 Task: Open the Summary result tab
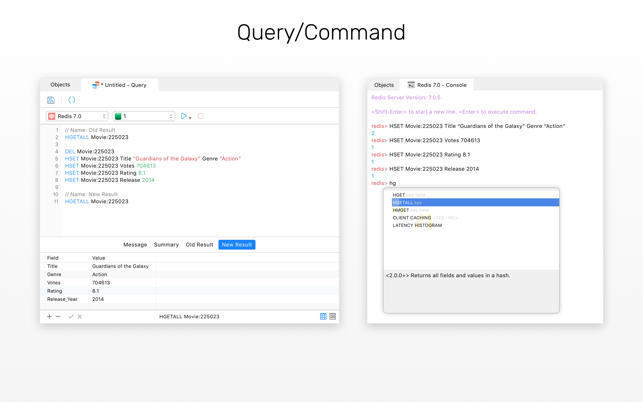(166, 245)
